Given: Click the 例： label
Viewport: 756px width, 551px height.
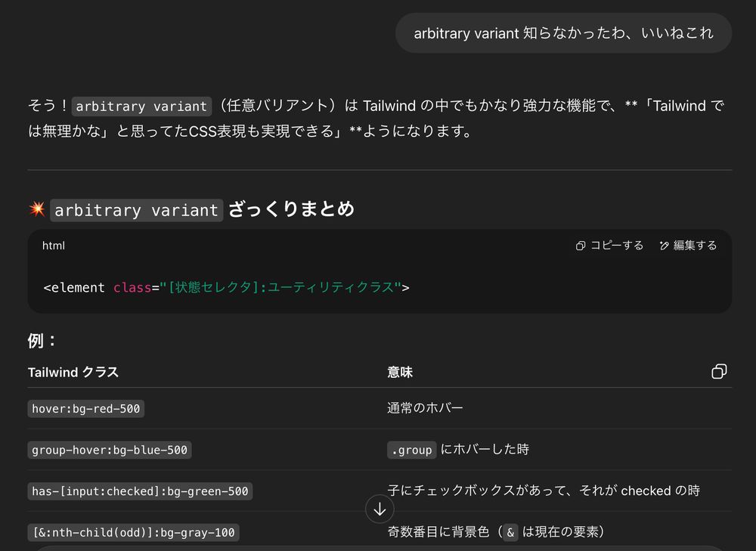Looking at the screenshot, I should click(42, 341).
